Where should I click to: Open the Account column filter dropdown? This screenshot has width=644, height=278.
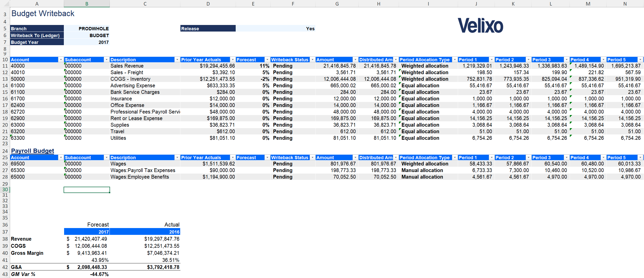61,60
